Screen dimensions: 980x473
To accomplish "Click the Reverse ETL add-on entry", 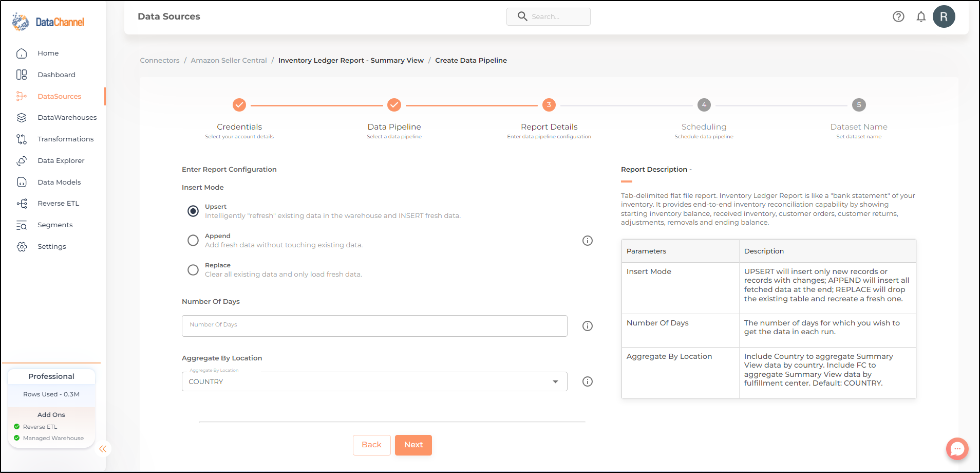I will coord(40,427).
